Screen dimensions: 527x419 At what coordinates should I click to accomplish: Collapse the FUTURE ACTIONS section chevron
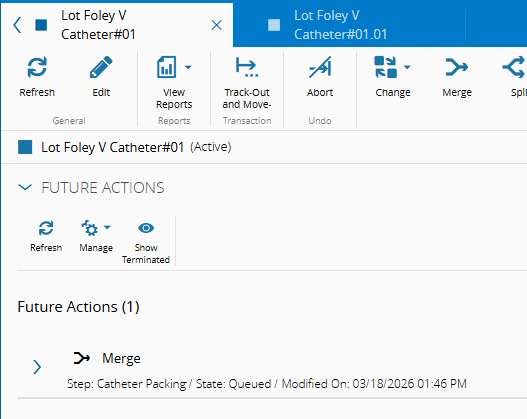(x=25, y=187)
